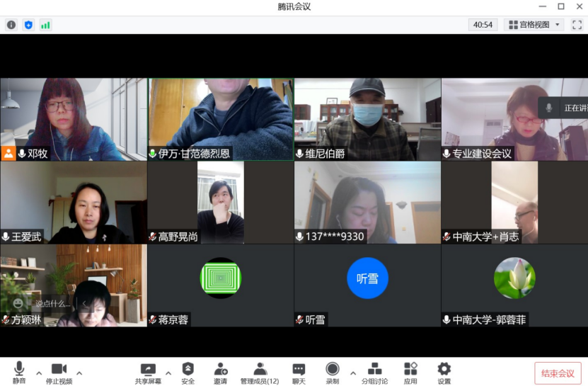Screen dimensions: 588x386
Task: Mute microphone with 静音 button
Action: [19, 373]
